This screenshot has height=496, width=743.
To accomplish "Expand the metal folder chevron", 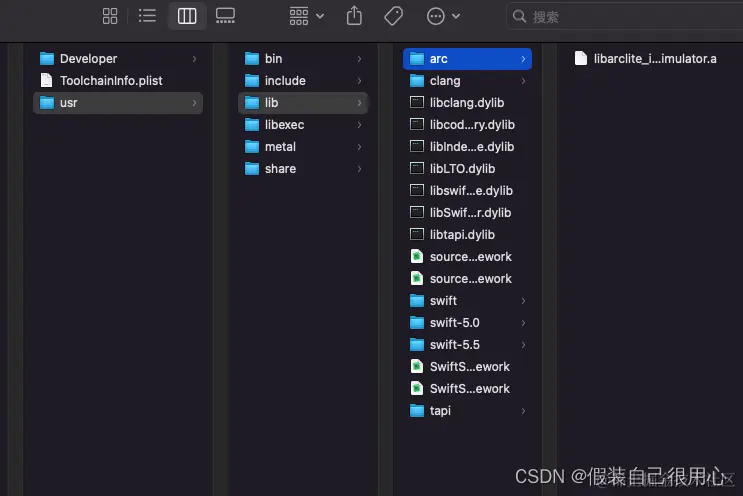I will pyautogui.click(x=360, y=147).
